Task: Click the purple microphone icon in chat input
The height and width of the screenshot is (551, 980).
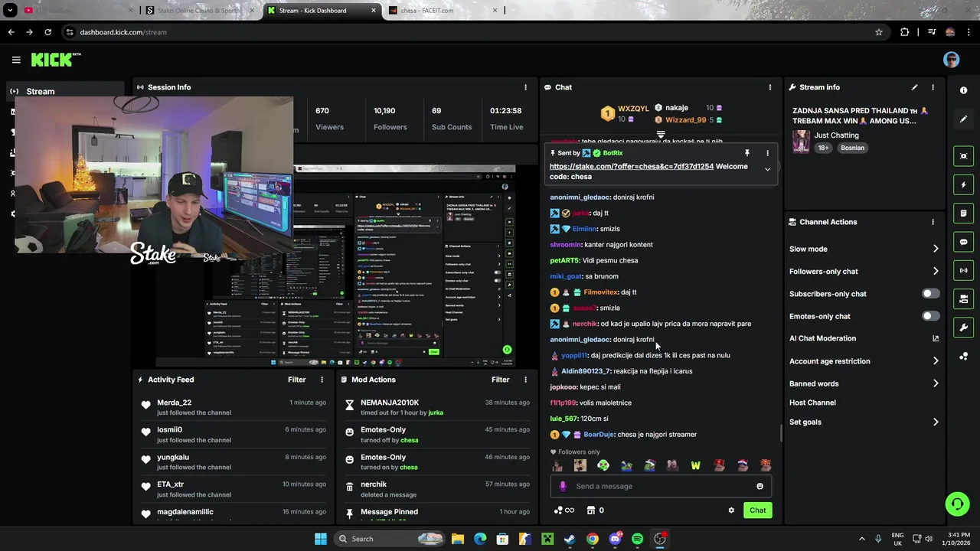Action: pos(563,486)
